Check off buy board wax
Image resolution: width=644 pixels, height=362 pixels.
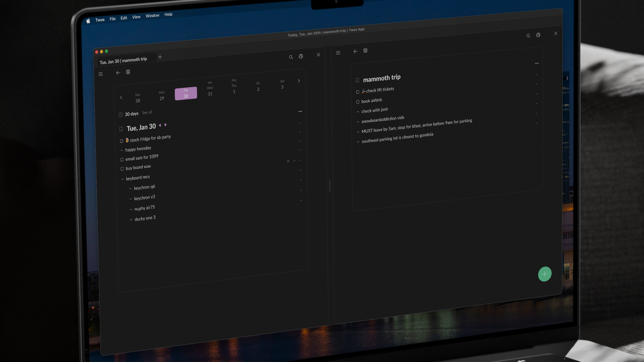pyautogui.click(x=122, y=169)
